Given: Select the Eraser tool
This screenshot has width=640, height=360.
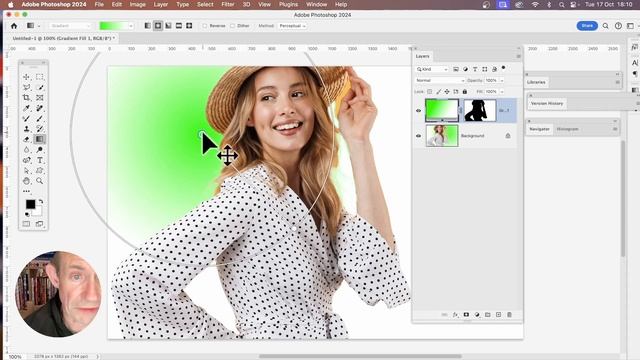Looking at the screenshot, I should click(x=26, y=139).
